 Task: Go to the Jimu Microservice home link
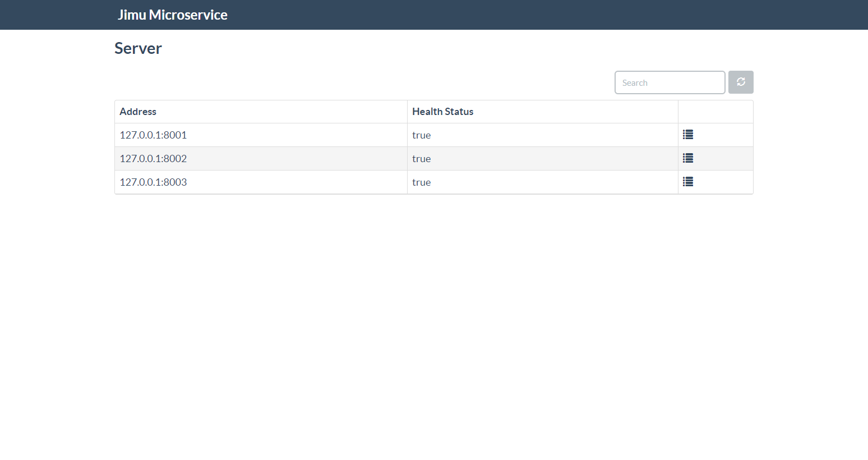click(173, 15)
